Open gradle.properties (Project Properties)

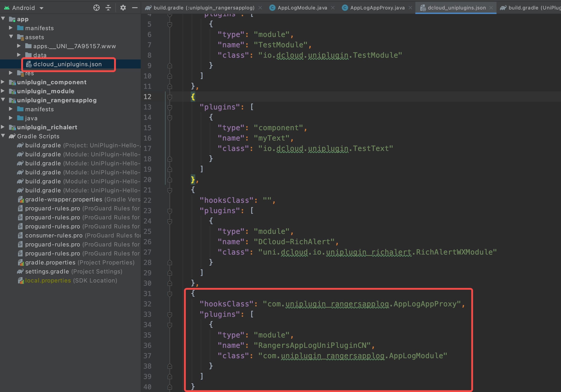click(76, 262)
